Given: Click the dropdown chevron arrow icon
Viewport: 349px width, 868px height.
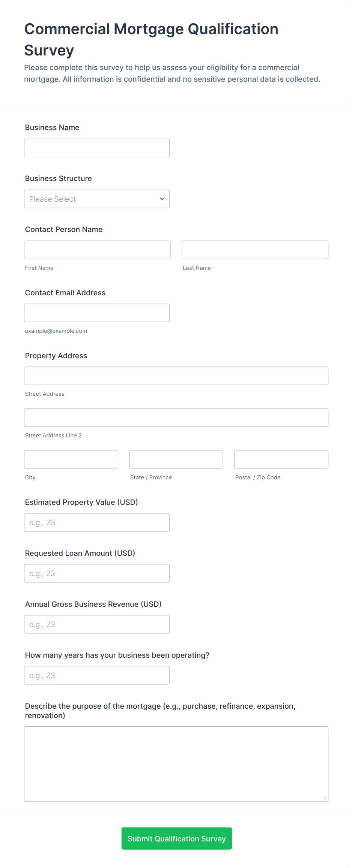Looking at the screenshot, I should coord(162,199).
